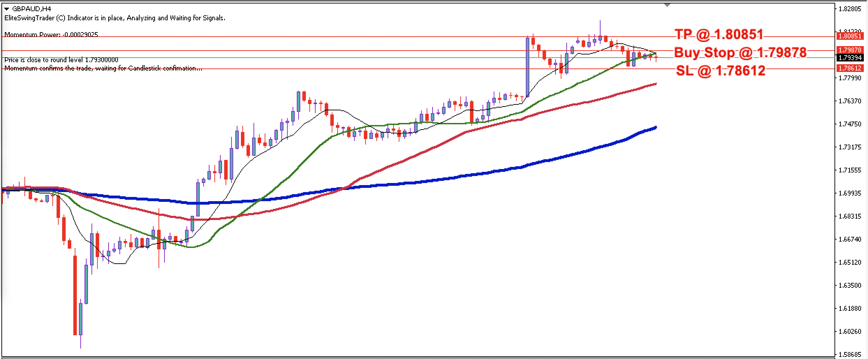The height and width of the screenshot is (359, 868).
Task: Click the 'Momentum Power' reading text
Action: coord(51,35)
